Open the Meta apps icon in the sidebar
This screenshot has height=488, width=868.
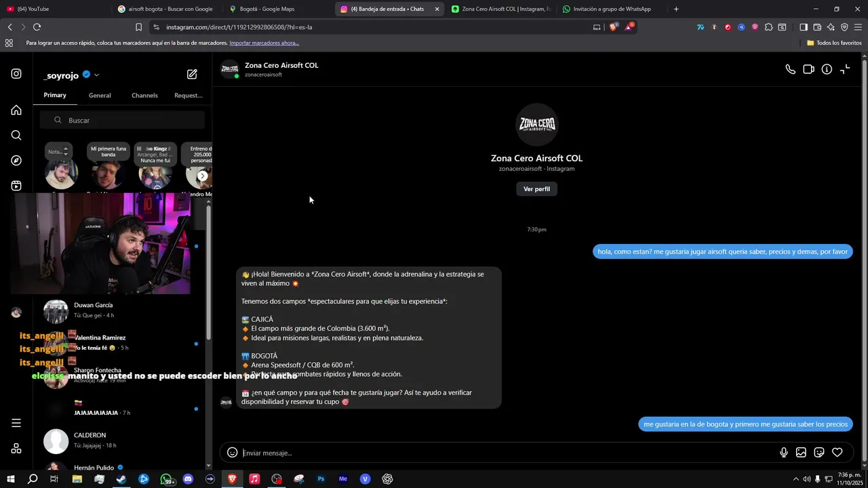coord(16,449)
